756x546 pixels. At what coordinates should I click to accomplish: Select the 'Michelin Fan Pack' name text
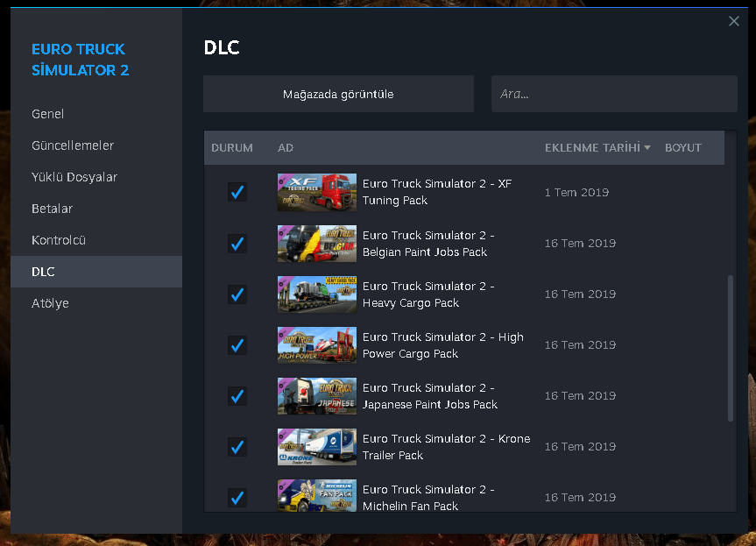pyautogui.click(x=428, y=498)
